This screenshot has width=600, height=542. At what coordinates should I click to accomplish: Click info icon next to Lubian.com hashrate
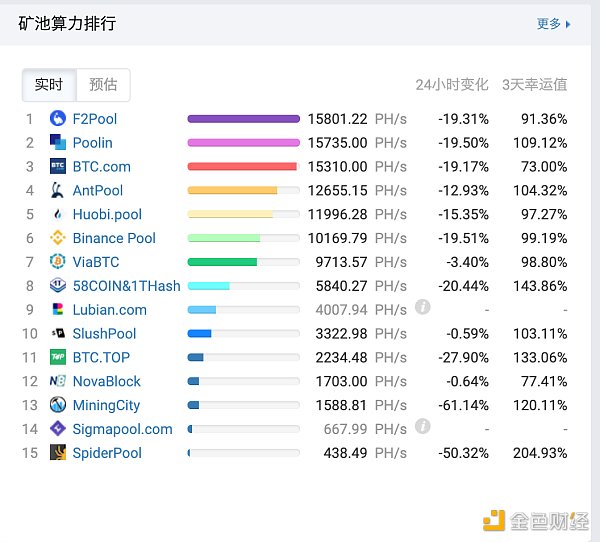coord(423,308)
